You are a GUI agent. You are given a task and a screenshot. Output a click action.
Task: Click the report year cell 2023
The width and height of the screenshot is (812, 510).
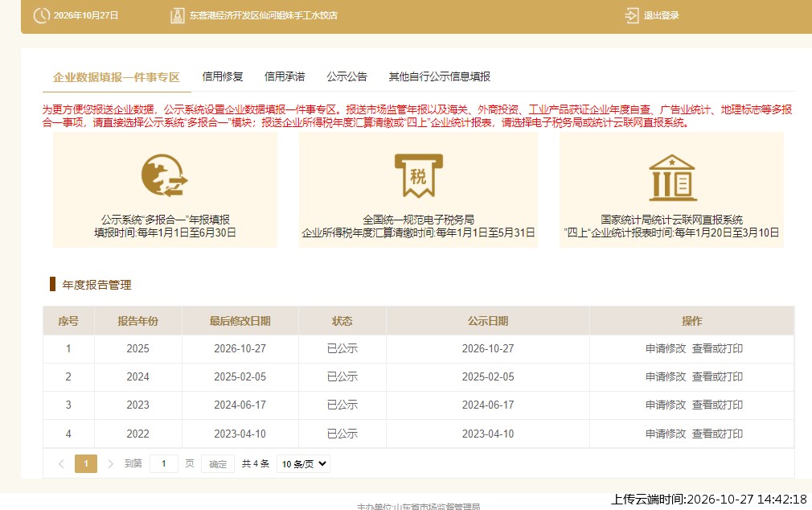point(137,405)
